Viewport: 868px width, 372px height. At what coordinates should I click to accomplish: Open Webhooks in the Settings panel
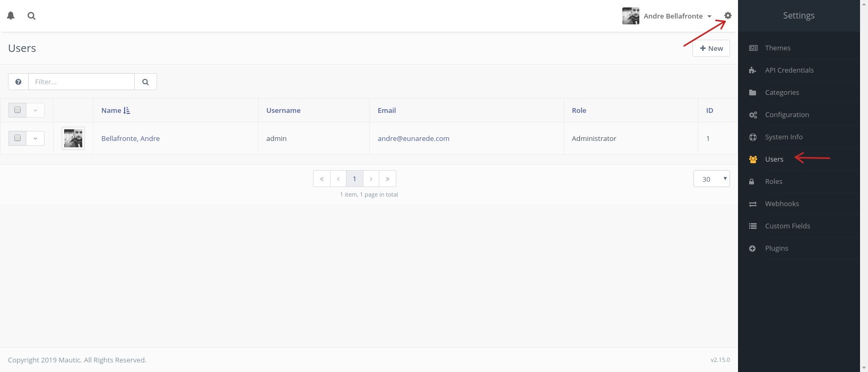(782, 203)
